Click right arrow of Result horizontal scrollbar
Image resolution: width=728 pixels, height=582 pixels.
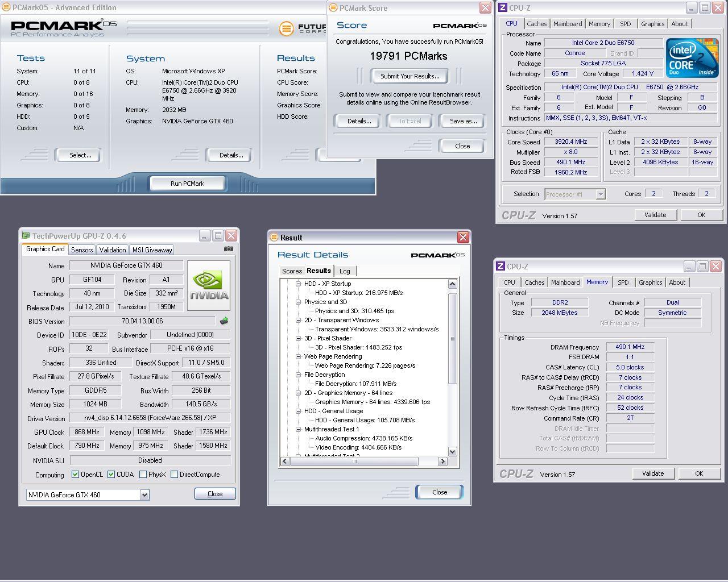click(443, 462)
